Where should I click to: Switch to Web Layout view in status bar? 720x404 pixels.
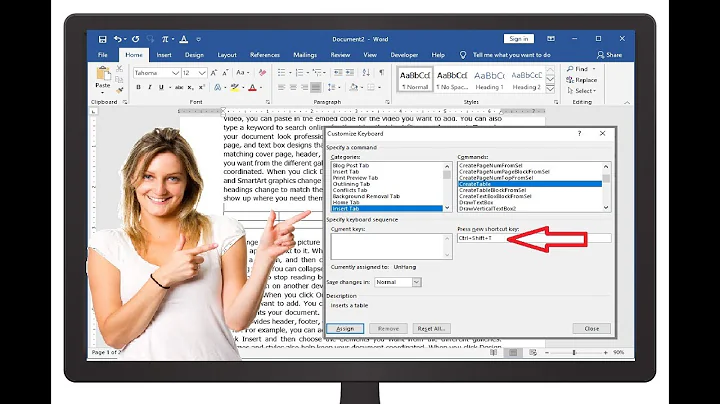533,353
